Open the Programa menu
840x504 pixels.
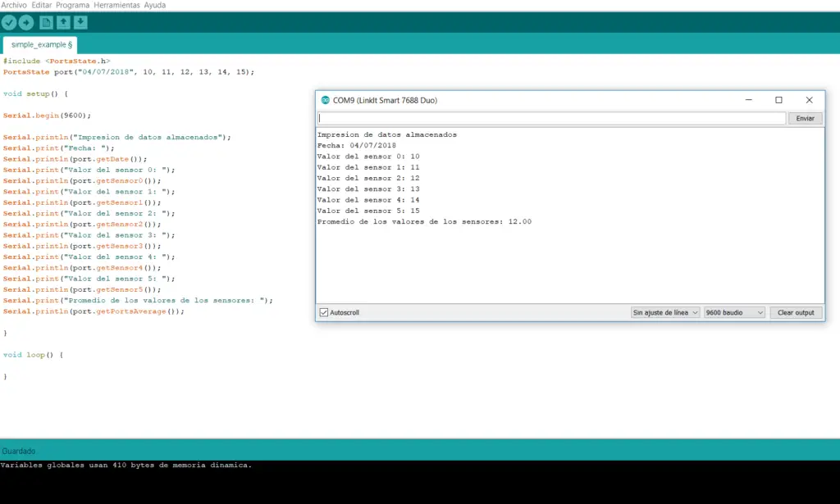[75, 4]
